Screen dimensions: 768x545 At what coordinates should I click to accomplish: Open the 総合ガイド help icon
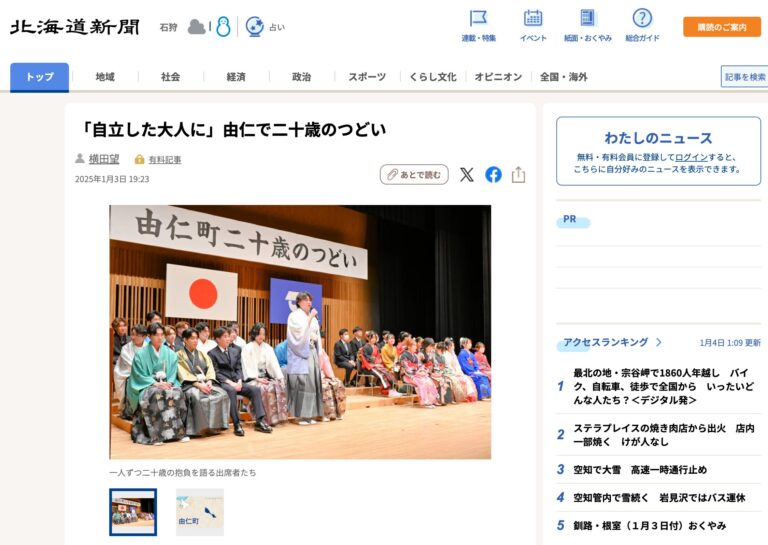642,19
